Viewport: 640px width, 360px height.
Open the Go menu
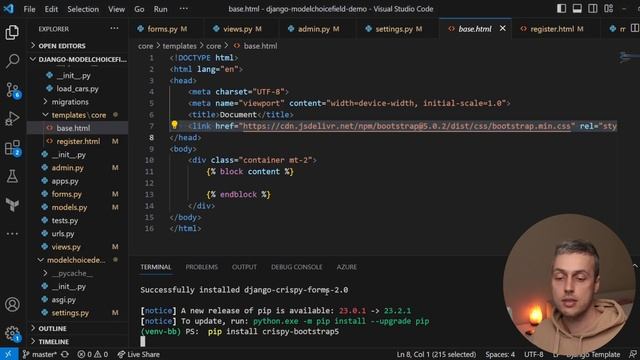(x=139, y=9)
